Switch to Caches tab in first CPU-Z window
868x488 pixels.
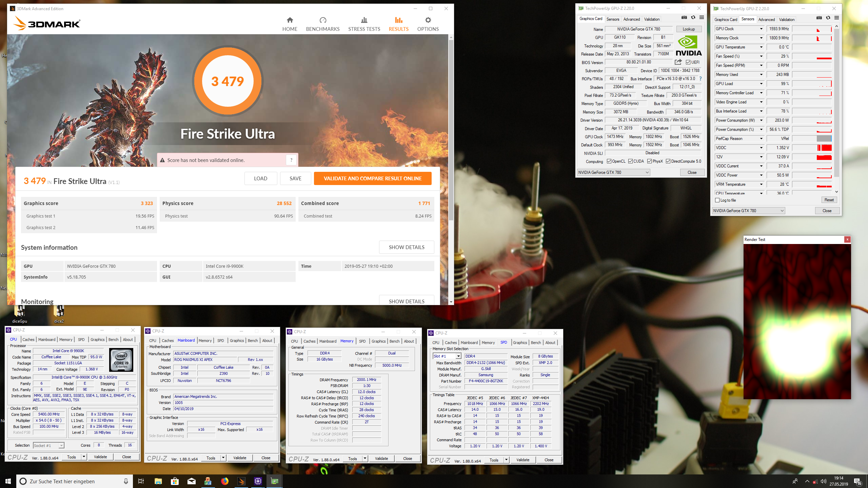pyautogui.click(x=28, y=340)
